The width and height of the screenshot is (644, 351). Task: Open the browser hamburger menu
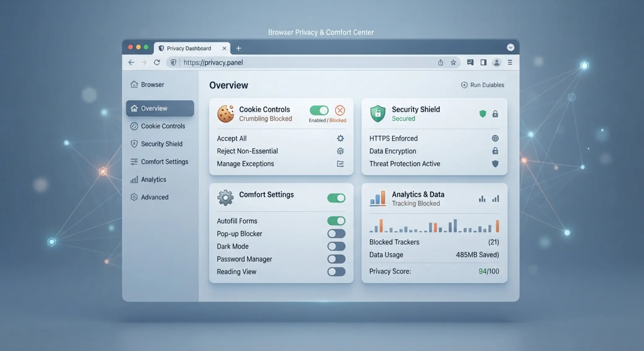coord(510,63)
